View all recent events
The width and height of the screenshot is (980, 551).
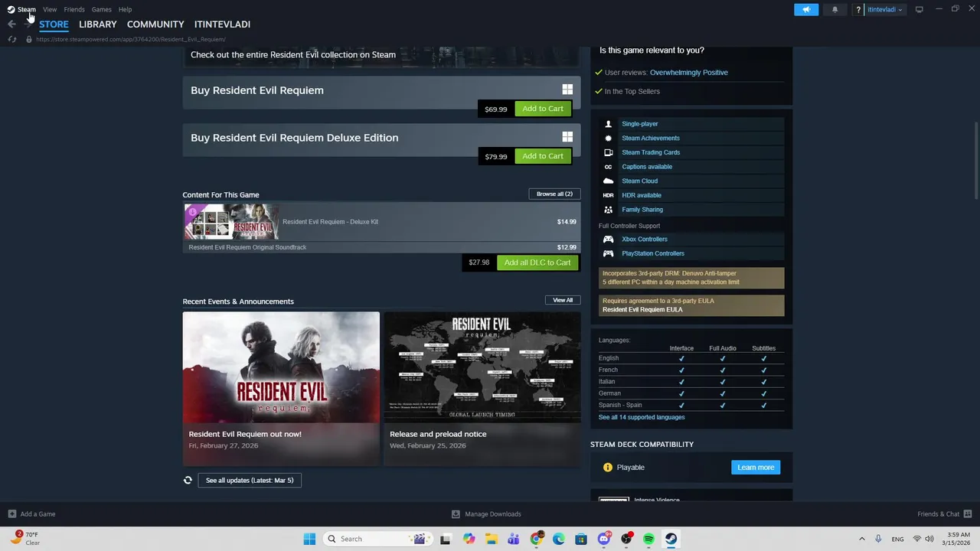(563, 300)
